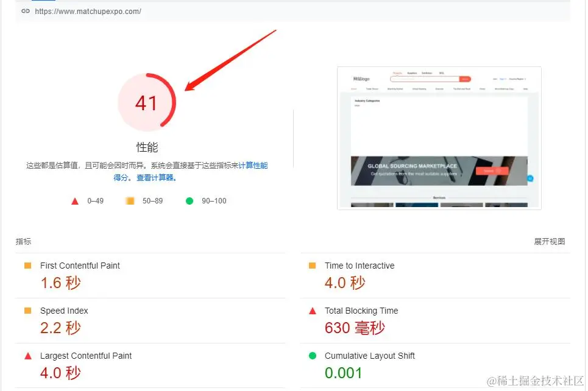Click the Cumulative Layout Shift label
Image resolution: width=588 pixels, height=391 pixels.
coord(370,356)
